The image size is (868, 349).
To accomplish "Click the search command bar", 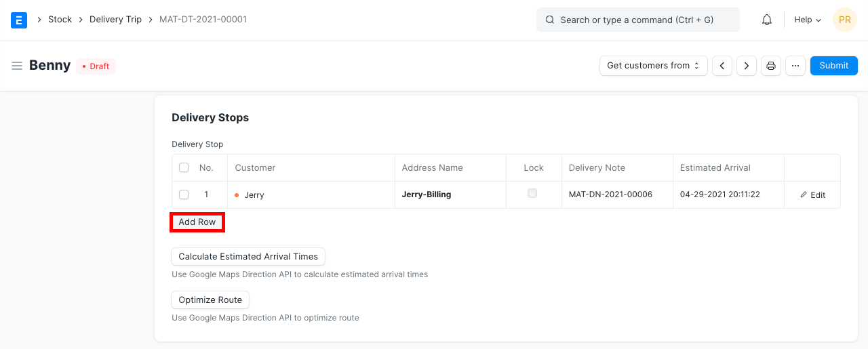I will [637, 20].
